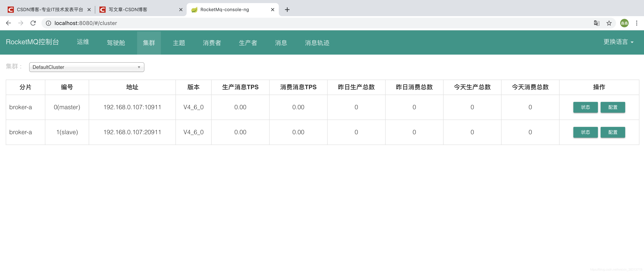Screen dimensions: 644x273
Task: Bookmark this page with the star
Action: pos(609,23)
